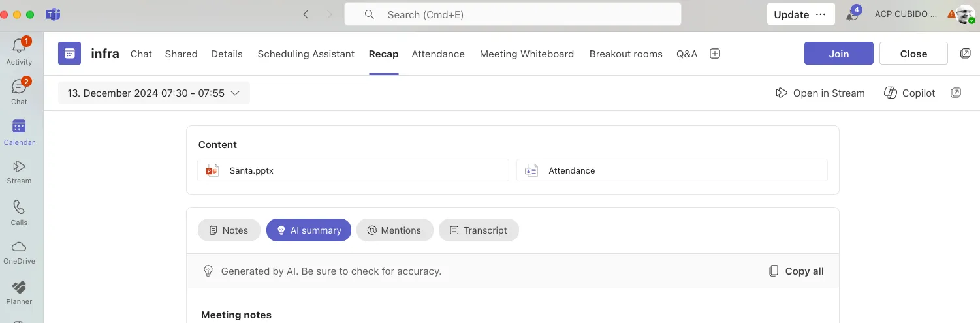Open Chat from the left sidebar
The image size is (980, 323).
pyautogui.click(x=19, y=91)
